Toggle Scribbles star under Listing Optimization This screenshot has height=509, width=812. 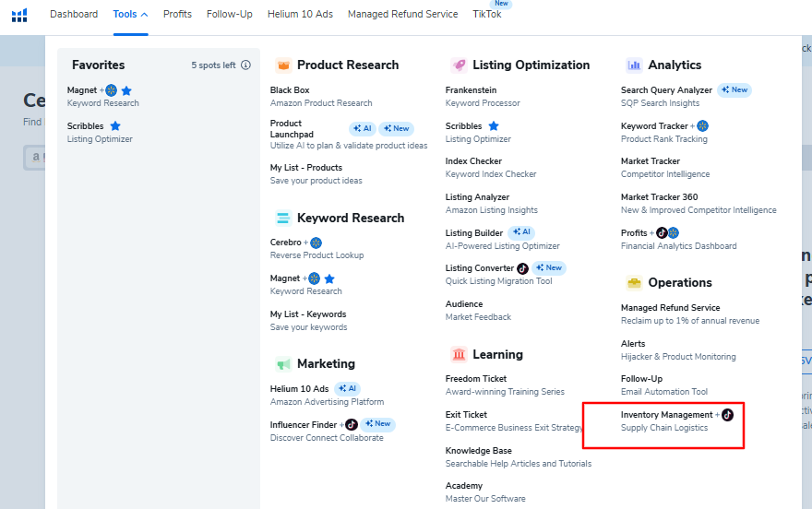[x=494, y=126]
